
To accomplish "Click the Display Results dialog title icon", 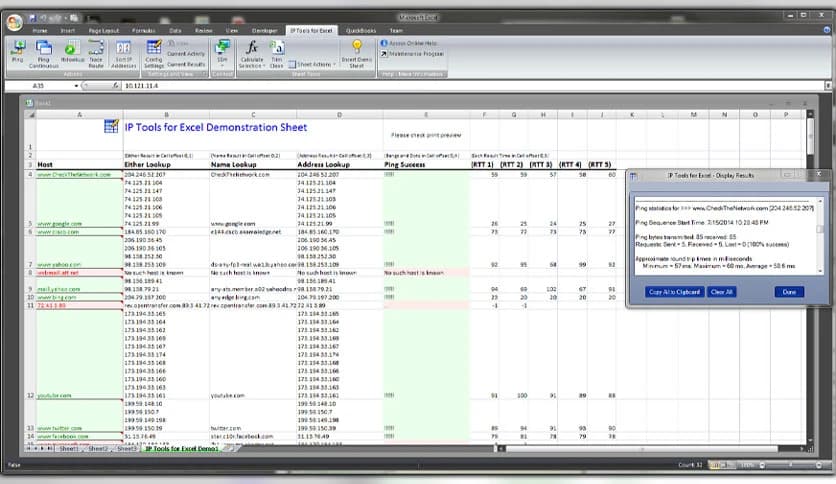I will [x=633, y=176].
